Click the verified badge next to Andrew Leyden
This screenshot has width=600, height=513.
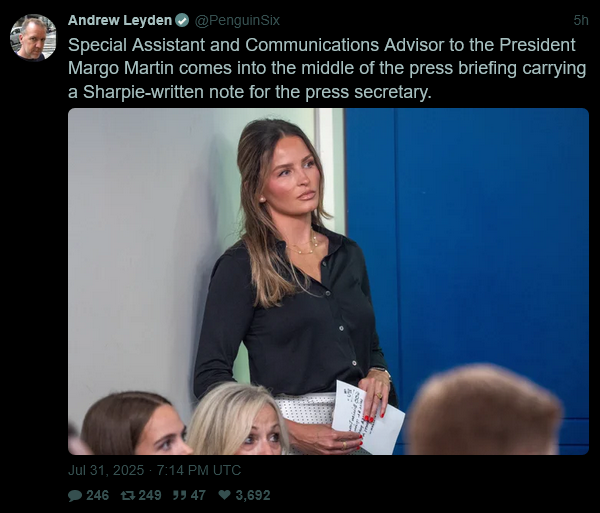[182, 20]
